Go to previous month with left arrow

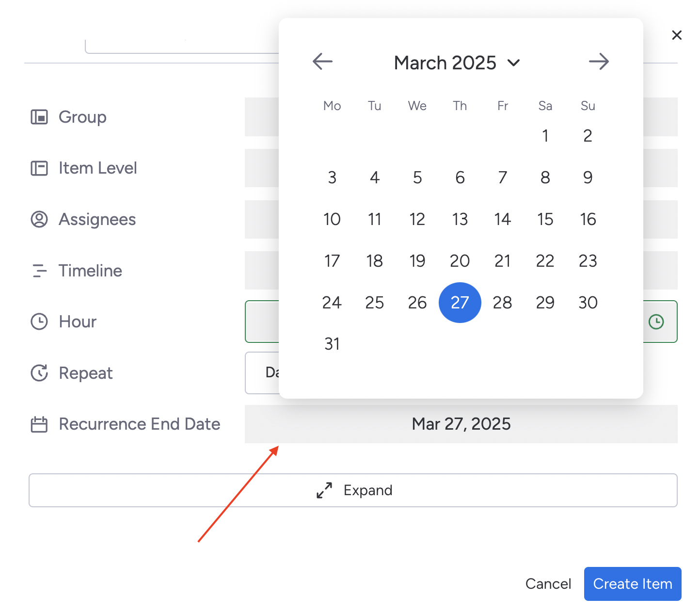point(322,62)
